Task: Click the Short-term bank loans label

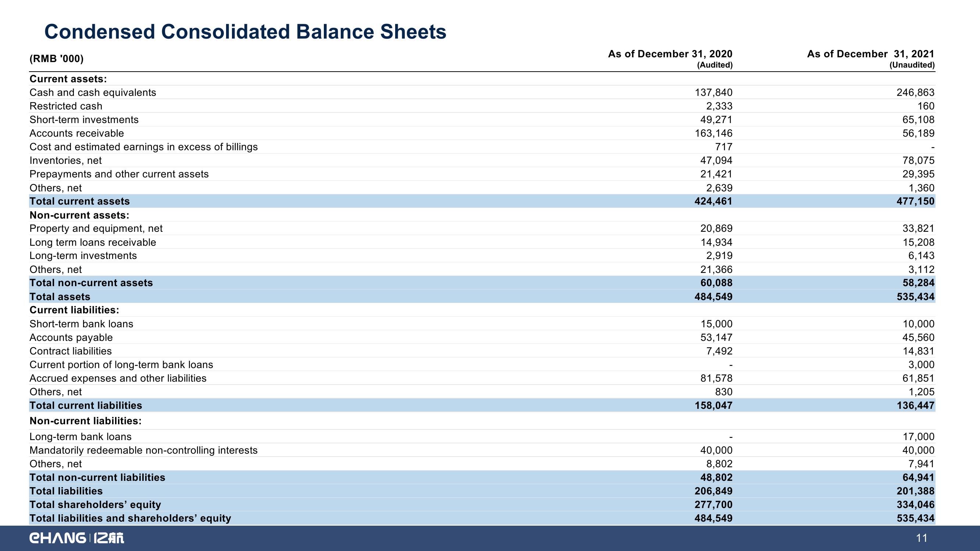Action: tap(81, 324)
